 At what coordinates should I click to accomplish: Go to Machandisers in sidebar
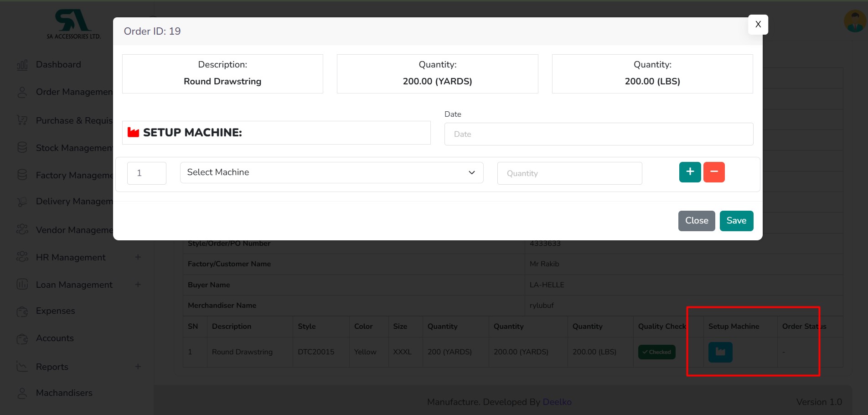pyautogui.click(x=64, y=393)
